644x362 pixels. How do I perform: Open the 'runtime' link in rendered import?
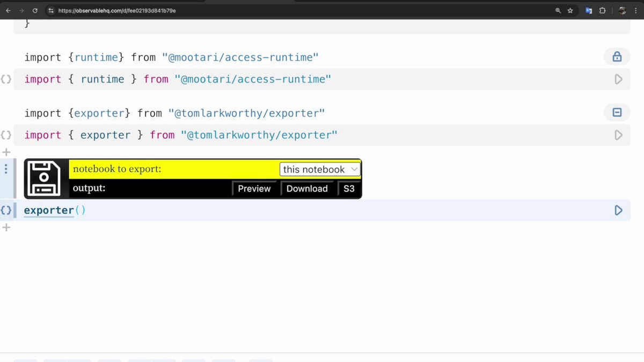[x=96, y=57]
